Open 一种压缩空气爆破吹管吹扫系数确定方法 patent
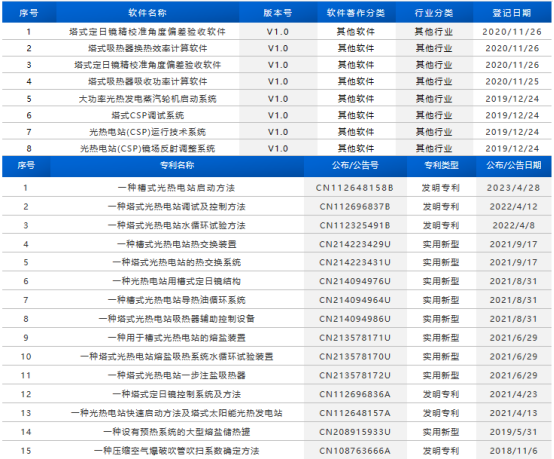Image resolution: width=554 pixels, height=459 pixels. tap(177, 451)
